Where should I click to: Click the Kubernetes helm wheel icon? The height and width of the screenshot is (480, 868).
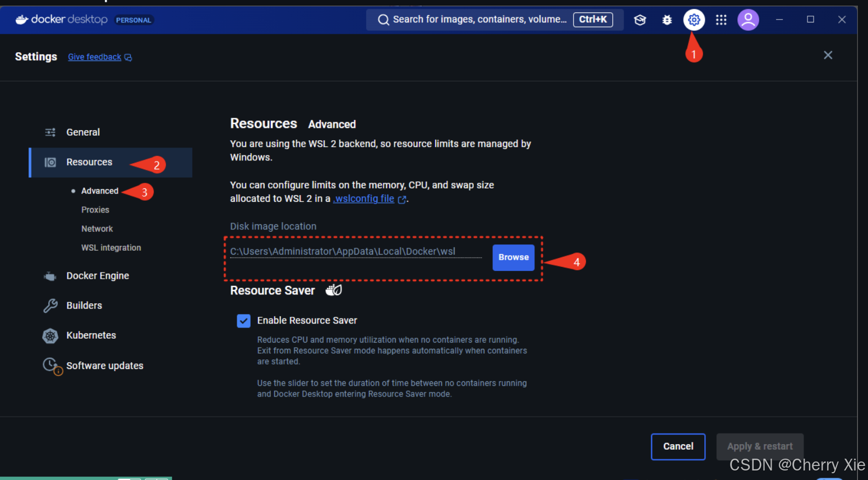click(x=50, y=336)
